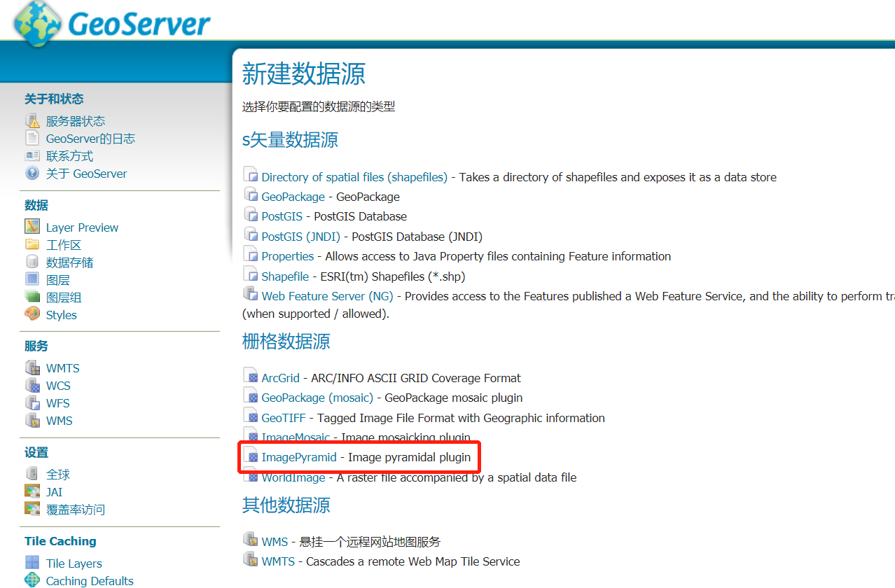Open the WMTS cascading service link

click(x=277, y=561)
